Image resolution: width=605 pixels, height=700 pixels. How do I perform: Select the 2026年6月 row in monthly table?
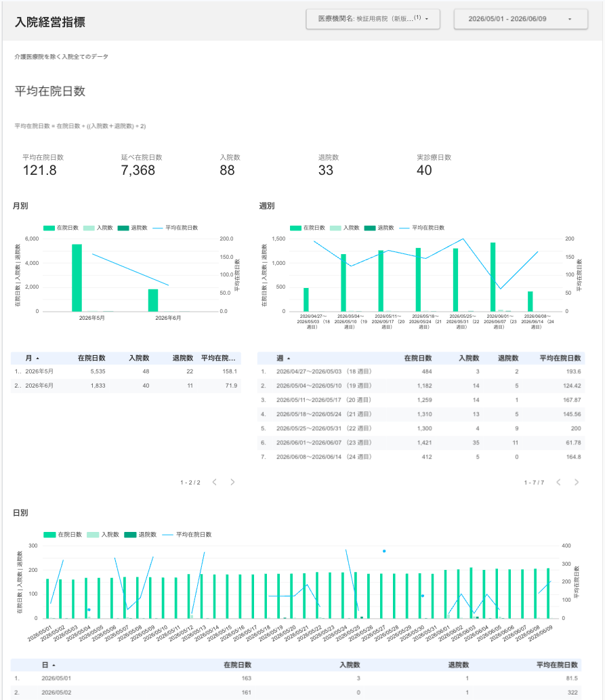point(126,386)
